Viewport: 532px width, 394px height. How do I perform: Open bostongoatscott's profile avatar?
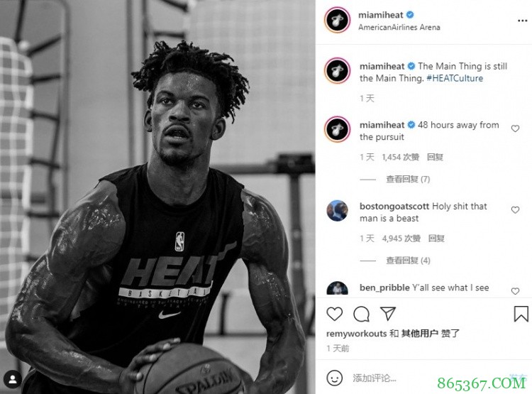tap(337, 211)
